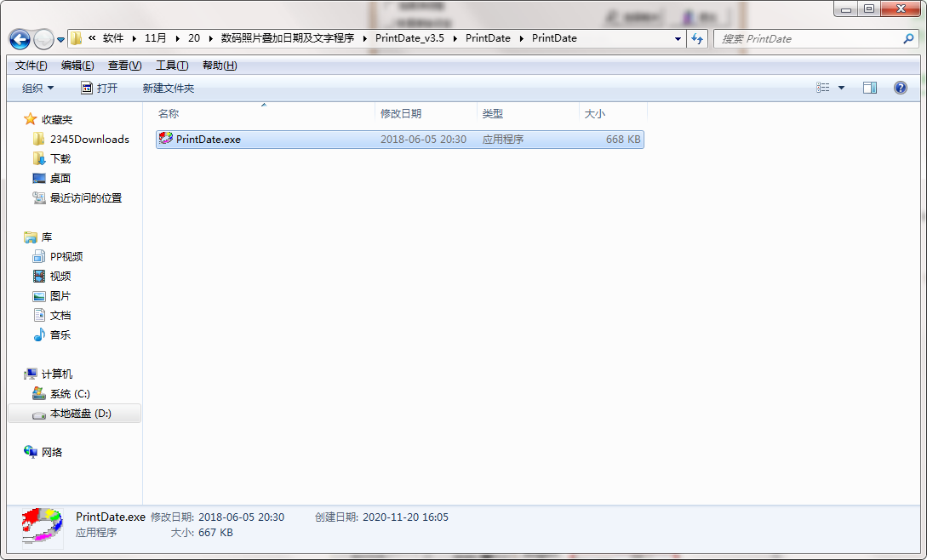Navigate to the 软件 breadcrumb folder

tap(113, 38)
